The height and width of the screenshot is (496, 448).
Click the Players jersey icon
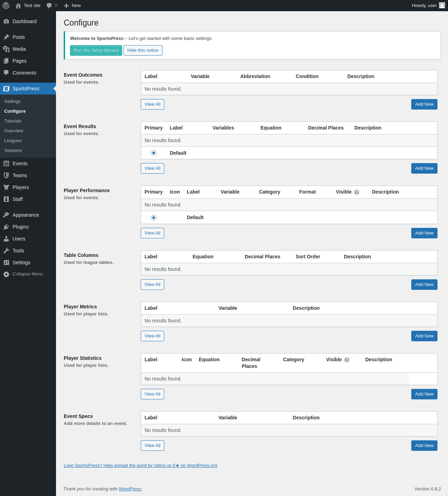point(6,187)
